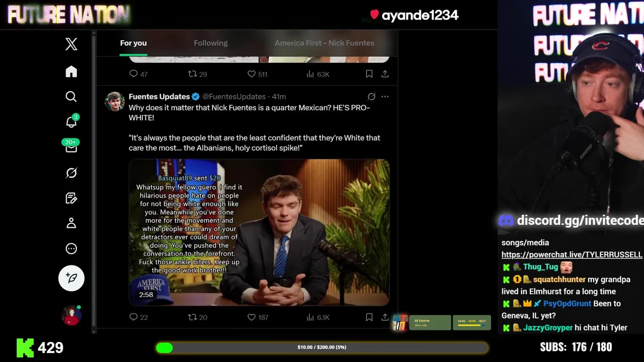Repost the upper post with 29 reposts
Viewport: 644px width, 362px height.
[x=197, y=74]
